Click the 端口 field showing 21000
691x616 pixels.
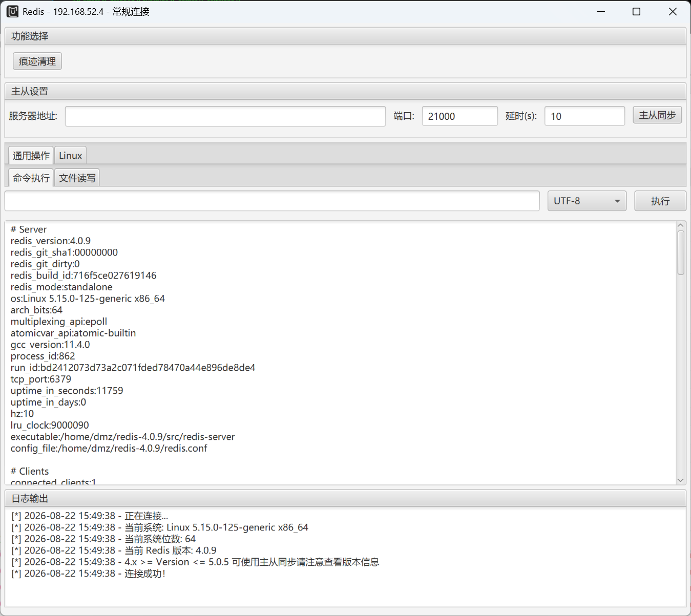tap(460, 116)
